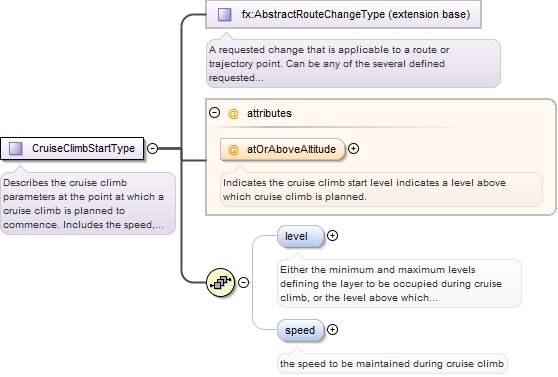Click the attributes header label
Image resolution: width=558 pixels, height=377 pixels.
[269, 113]
